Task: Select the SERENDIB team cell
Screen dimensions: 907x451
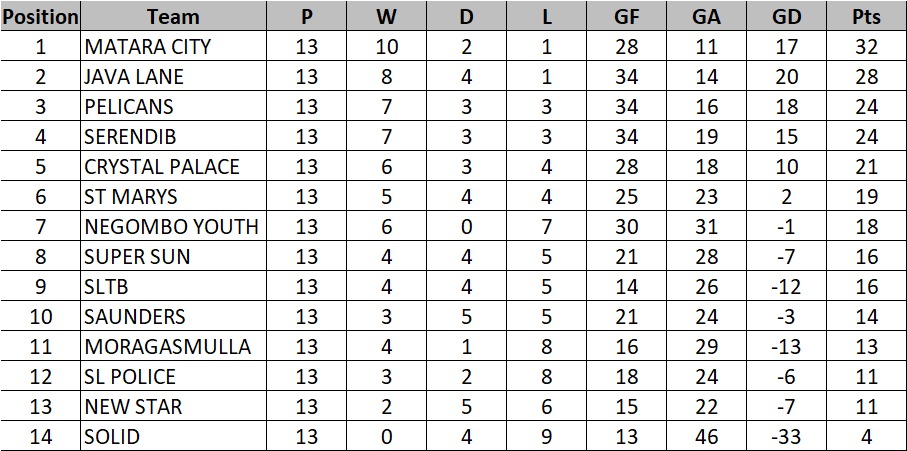Action: pyautogui.click(x=174, y=136)
